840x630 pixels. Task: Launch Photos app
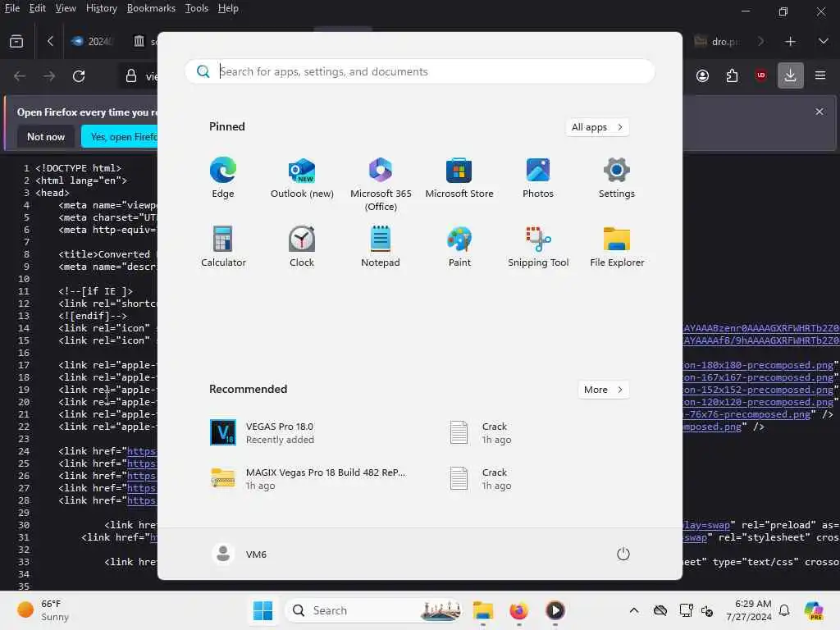[538, 177]
